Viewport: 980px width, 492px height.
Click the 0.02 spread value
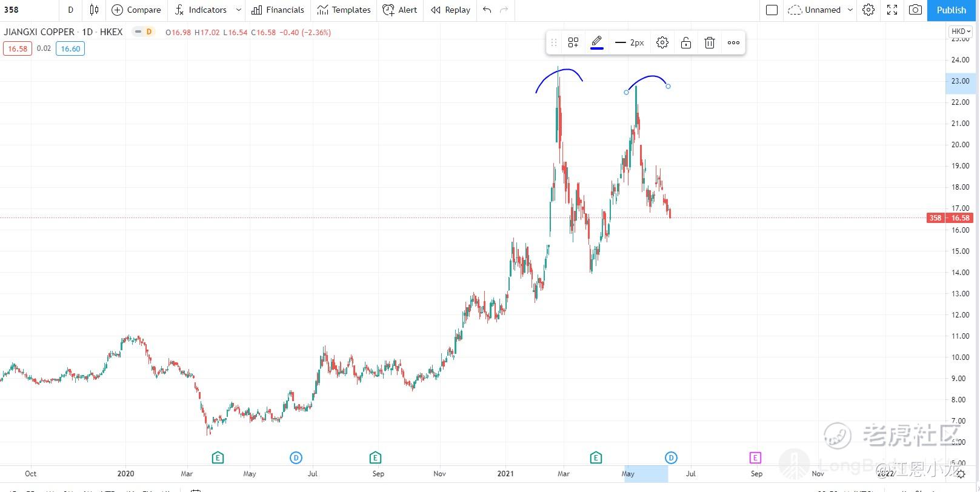(44, 48)
